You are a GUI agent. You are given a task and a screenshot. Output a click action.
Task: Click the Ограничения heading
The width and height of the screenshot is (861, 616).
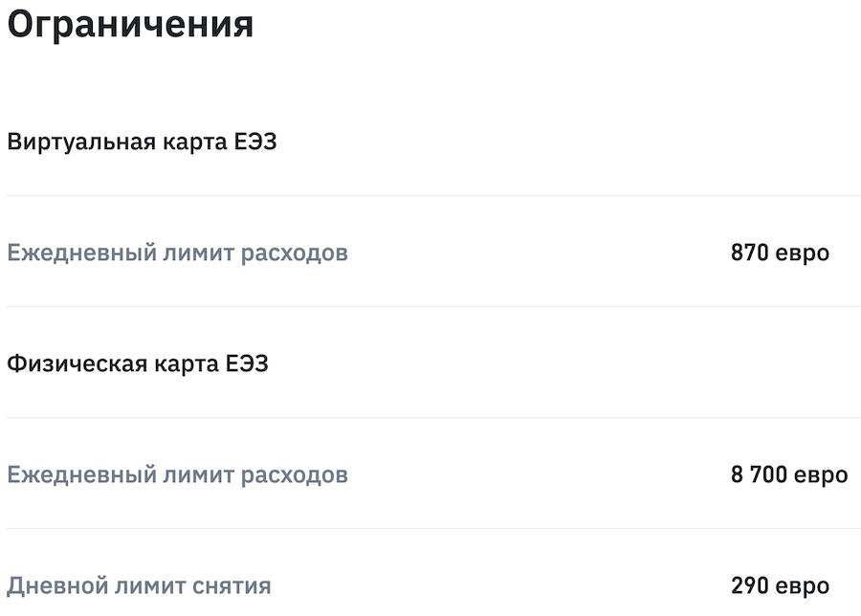[130, 24]
